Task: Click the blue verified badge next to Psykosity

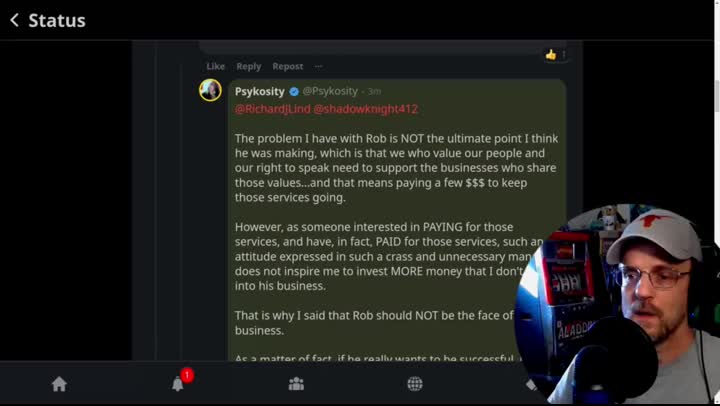Action: (294, 92)
